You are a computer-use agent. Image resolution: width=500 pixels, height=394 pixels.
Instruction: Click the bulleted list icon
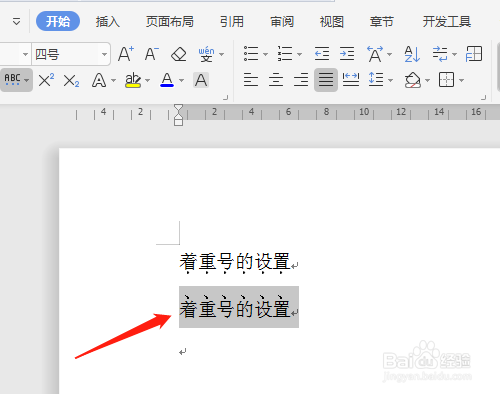click(251, 54)
